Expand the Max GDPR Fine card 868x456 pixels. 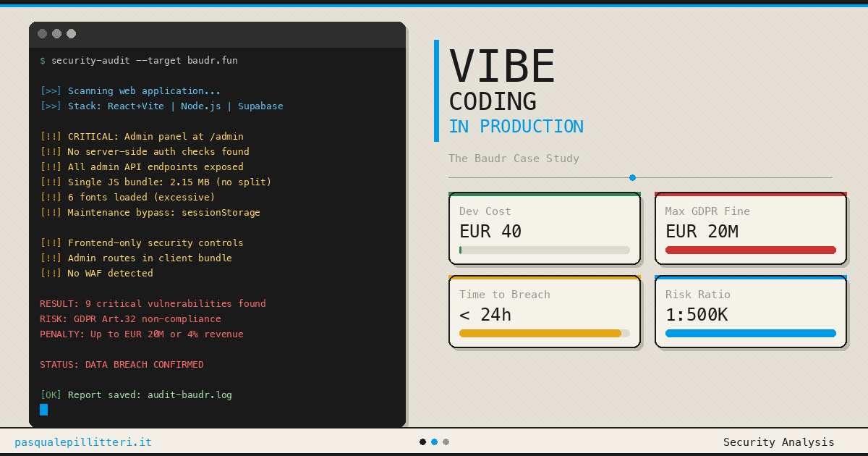(x=750, y=228)
